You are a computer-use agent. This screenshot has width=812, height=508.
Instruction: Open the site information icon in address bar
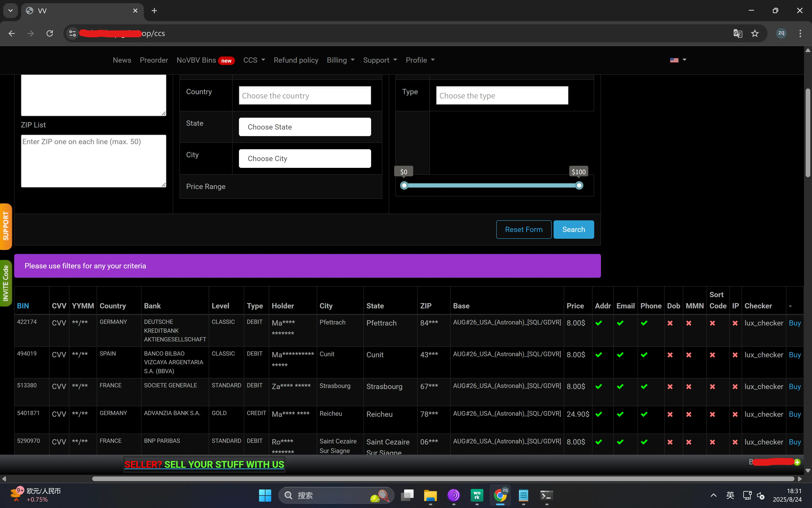(x=73, y=33)
